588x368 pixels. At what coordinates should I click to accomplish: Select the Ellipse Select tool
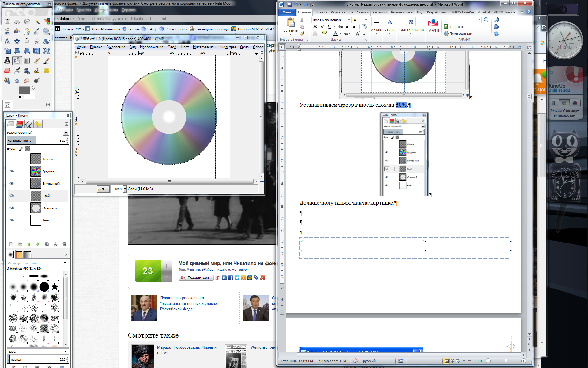coord(17,21)
